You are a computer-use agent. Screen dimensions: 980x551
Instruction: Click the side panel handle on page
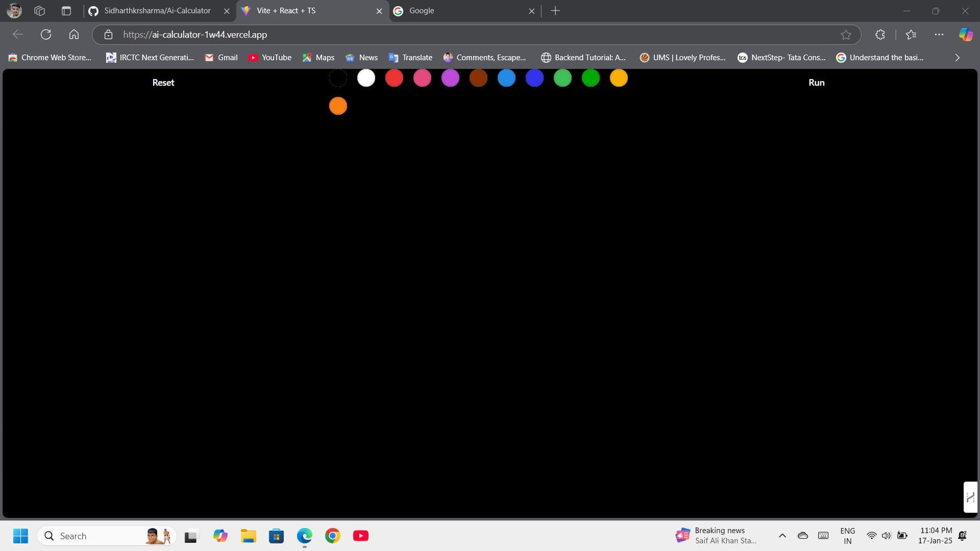[x=970, y=497]
